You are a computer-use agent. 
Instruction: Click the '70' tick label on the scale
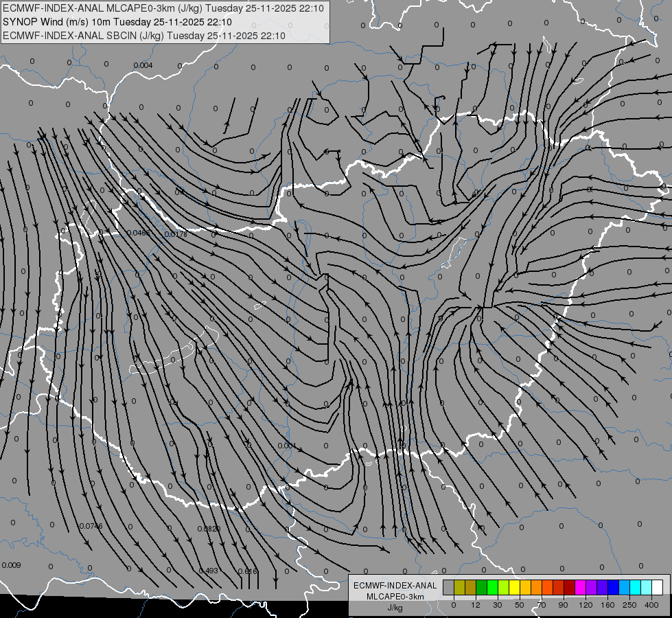coord(542,605)
